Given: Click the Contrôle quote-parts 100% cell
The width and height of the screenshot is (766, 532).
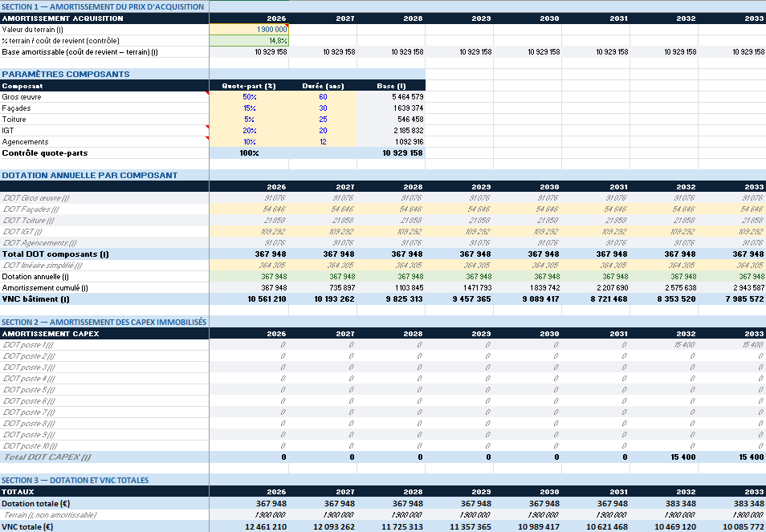Looking at the screenshot, I should (x=249, y=152).
